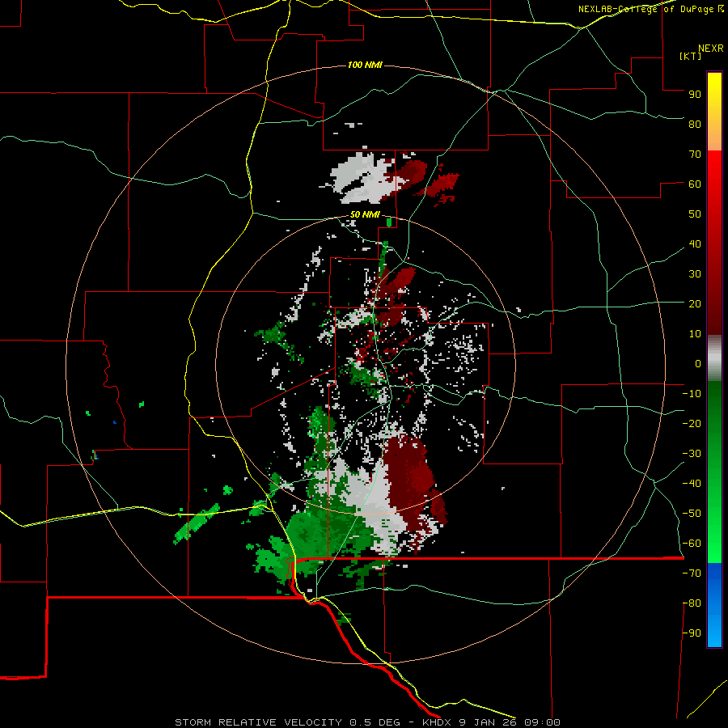Click the positive 20 scale value
This screenshot has width=728, height=728.
pyautogui.click(x=695, y=304)
